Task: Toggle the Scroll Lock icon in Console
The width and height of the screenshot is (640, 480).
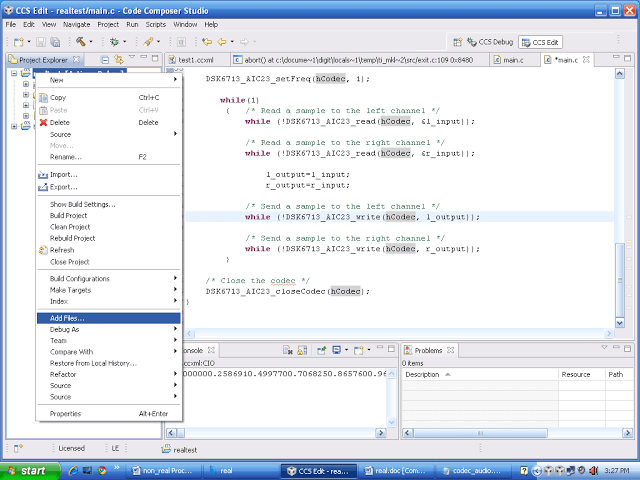Action: 302,350
